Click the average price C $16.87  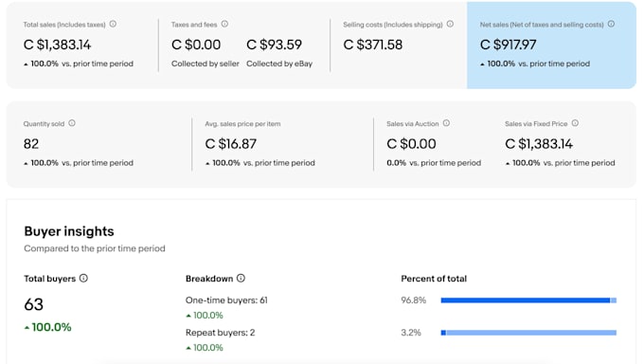point(230,144)
